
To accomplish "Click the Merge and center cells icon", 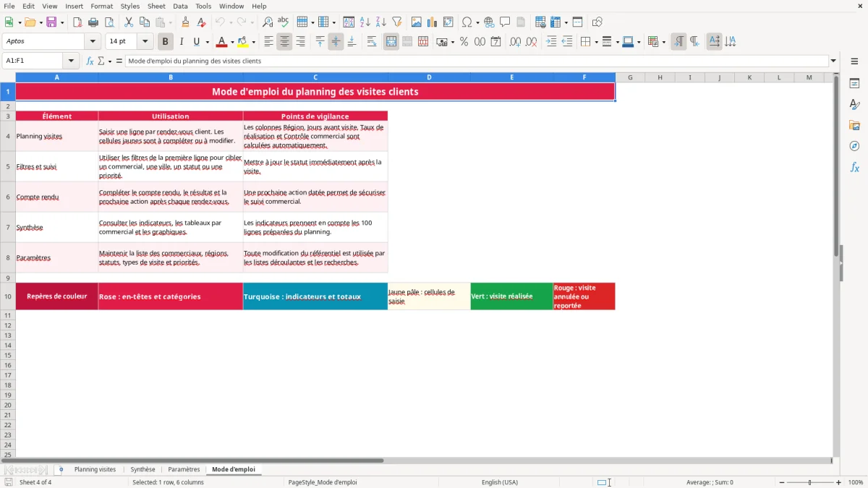I will tap(391, 42).
